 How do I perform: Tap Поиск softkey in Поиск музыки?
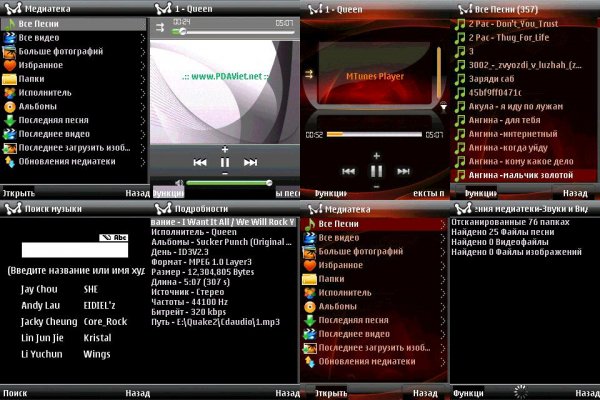point(15,393)
